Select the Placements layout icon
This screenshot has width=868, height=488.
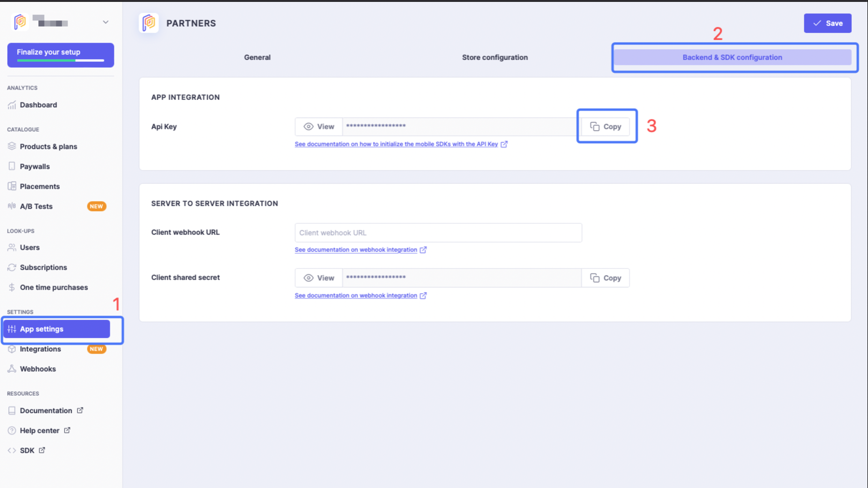(12, 186)
